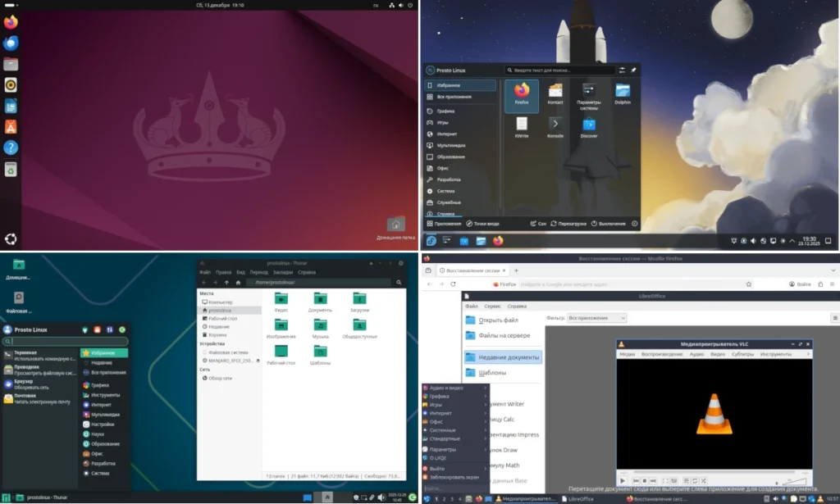840x504 pixels.
Task: Click Thunar search magnifier icon
Action: (x=399, y=283)
